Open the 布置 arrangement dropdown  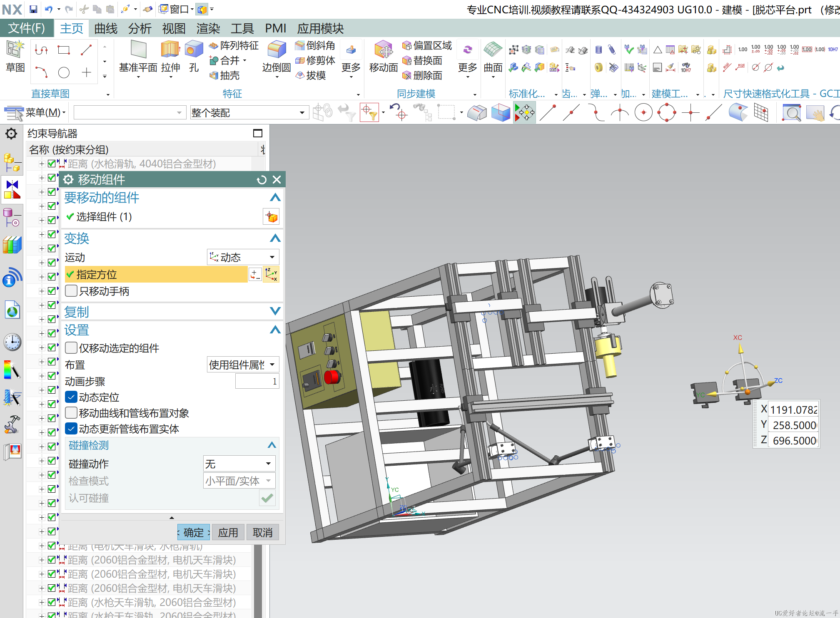pos(243,365)
